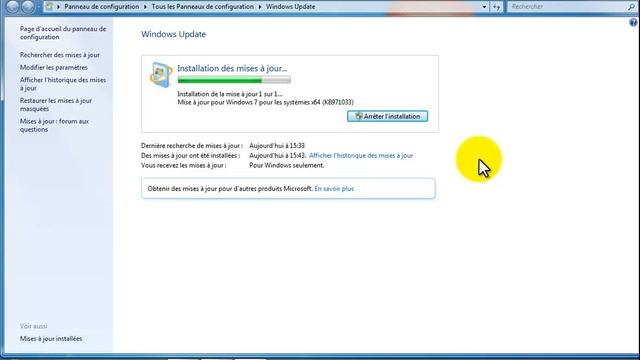The image size is (640, 360).
Task: Click Rechercher des mises à jour
Action: coord(60,55)
